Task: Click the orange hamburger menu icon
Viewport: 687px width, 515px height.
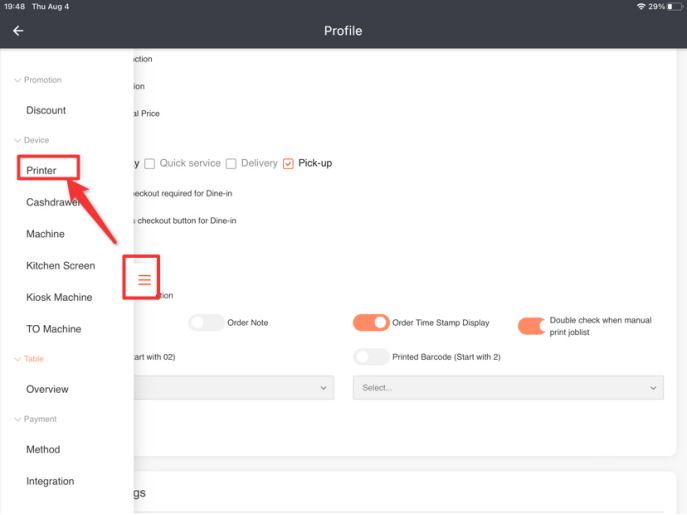Action: [x=144, y=279]
